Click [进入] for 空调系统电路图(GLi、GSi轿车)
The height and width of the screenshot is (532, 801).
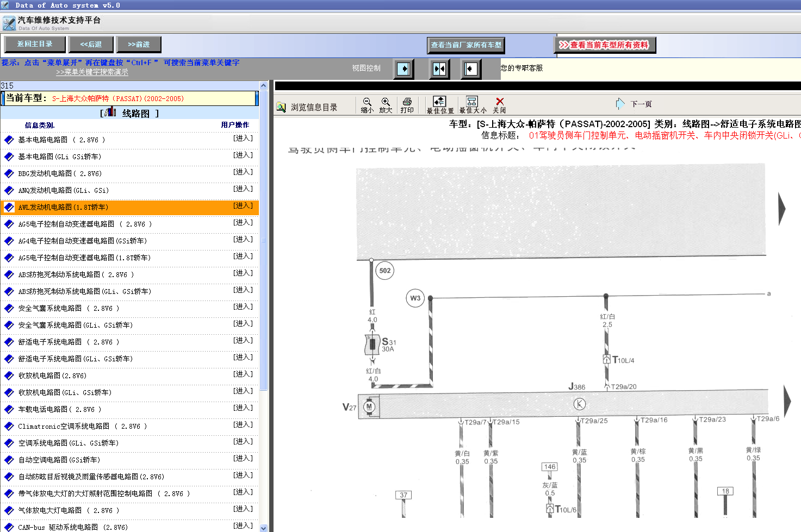click(x=243, y=441)
